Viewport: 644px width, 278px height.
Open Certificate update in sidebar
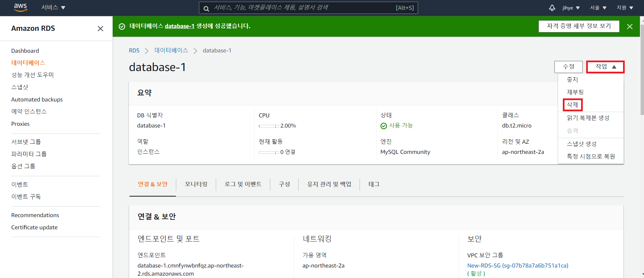point(34,227)
